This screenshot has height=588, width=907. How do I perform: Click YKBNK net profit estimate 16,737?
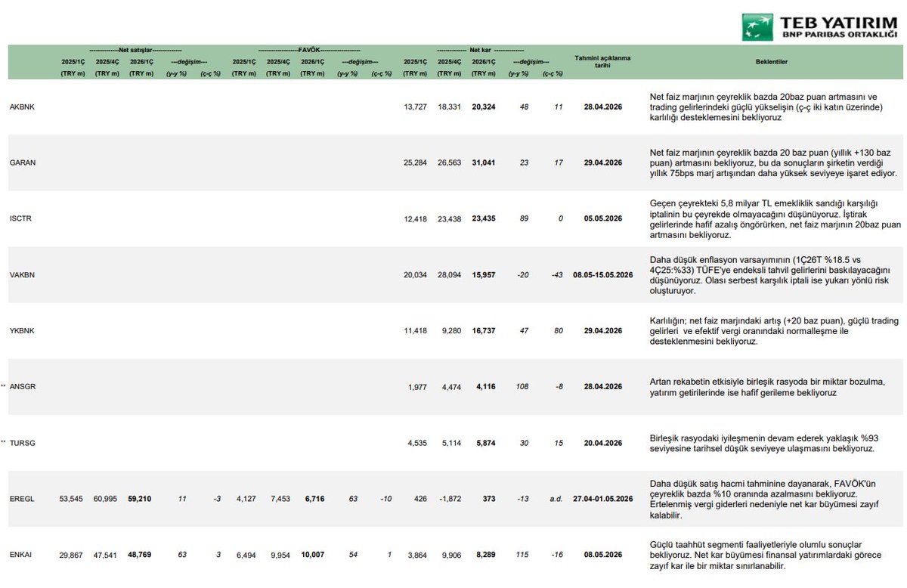click(484, 331)
